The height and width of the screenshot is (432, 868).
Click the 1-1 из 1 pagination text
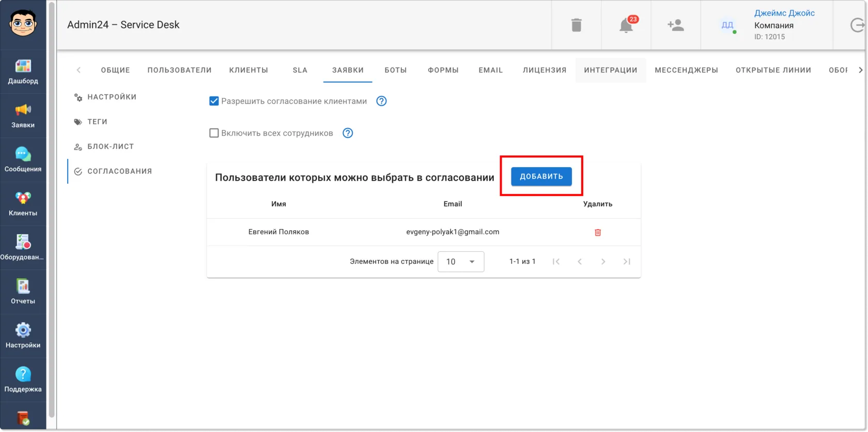(522, 262)
